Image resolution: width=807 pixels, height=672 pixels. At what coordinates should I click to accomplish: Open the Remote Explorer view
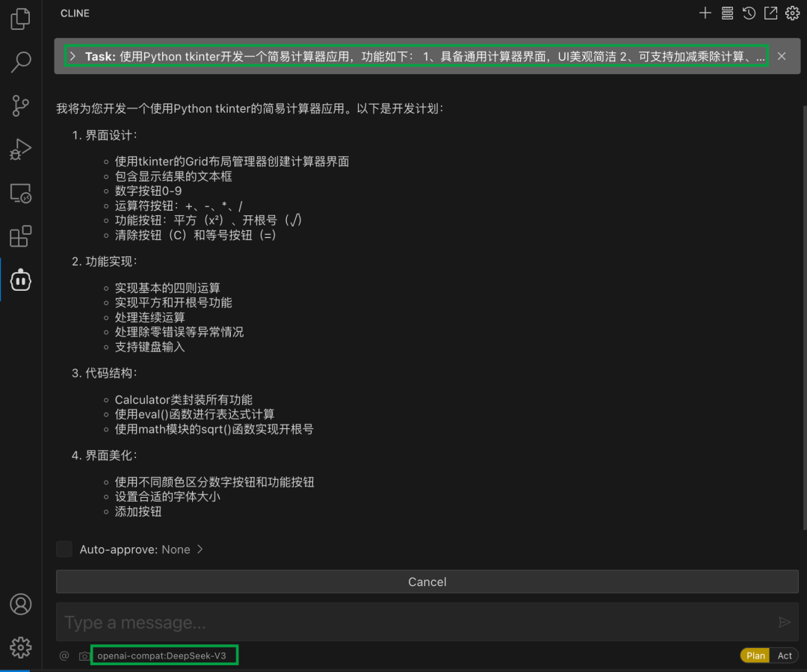point(21,193)
